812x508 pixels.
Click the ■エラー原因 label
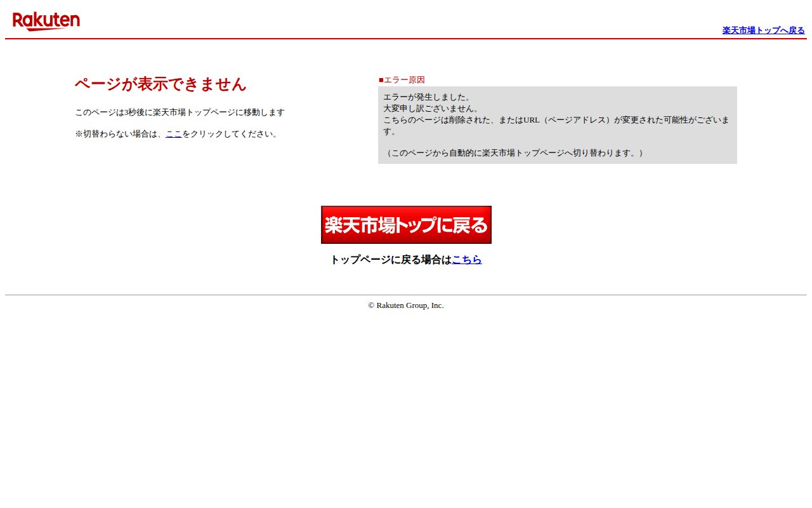pos(402,80)
